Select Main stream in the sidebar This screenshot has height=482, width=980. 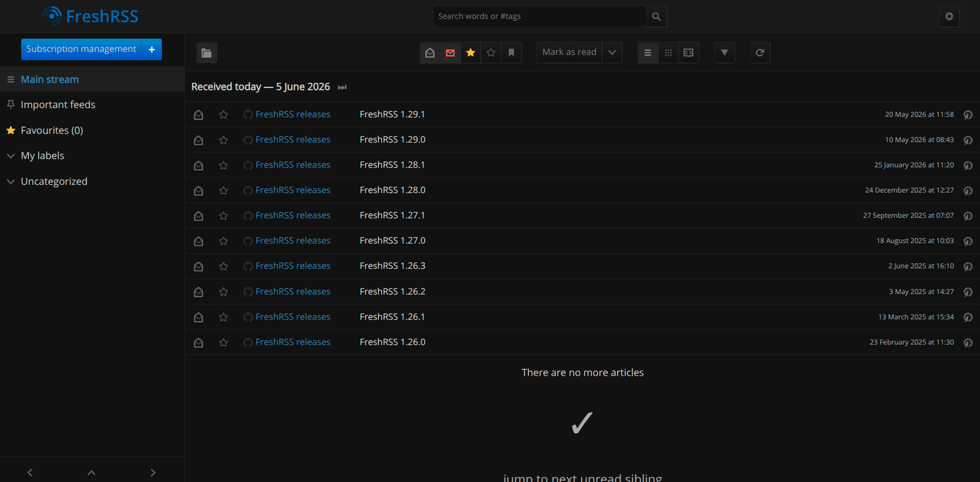[50, 80]
